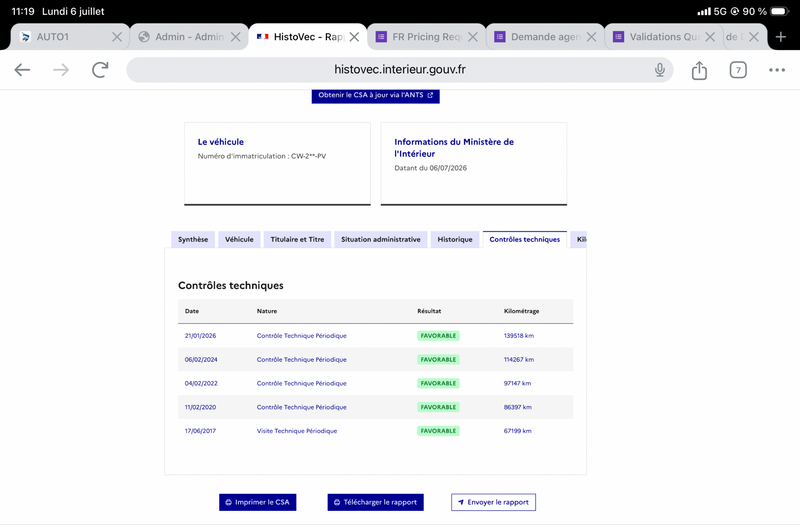Select the Contrôles techniques tab
The width and height of the screenshot is (800, 525).
[x=524, y=239]
